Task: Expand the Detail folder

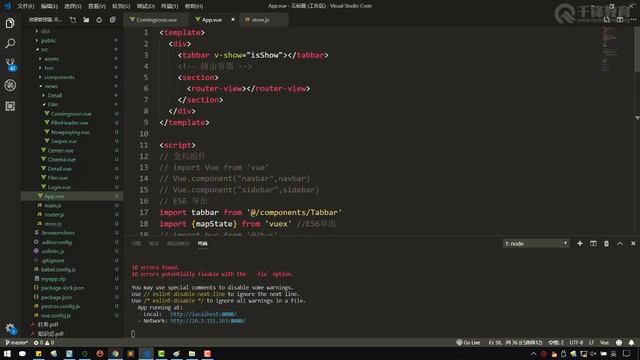Action: 54,96
